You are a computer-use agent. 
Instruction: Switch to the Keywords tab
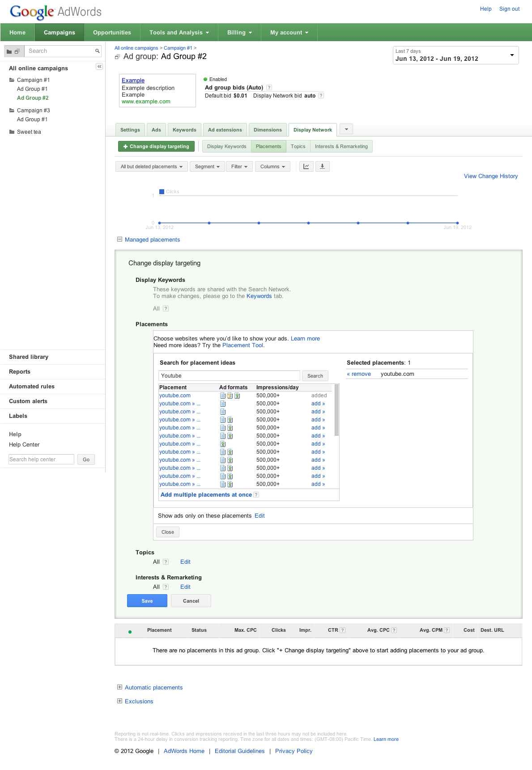pyautogui.click(x=184, y=130)
